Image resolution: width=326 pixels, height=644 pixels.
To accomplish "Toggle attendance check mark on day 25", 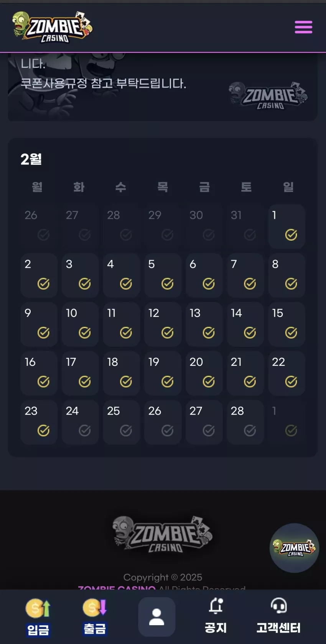I will (x=126, y=431).
